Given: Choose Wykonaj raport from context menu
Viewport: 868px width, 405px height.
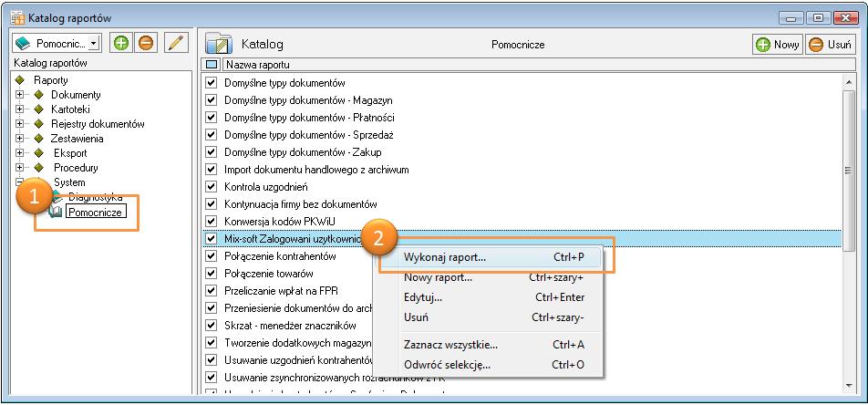Looking at the screenshot, I should pyautogui.click(x=445, y=257).
